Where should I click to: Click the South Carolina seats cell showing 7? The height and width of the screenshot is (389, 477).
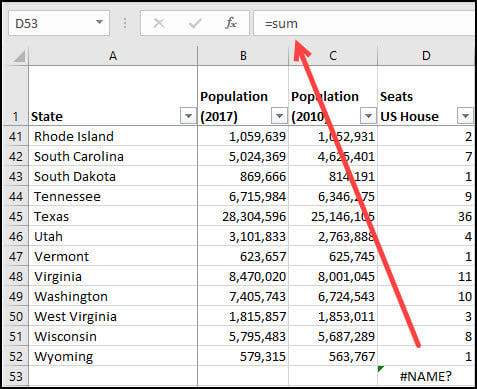point(426,156)
